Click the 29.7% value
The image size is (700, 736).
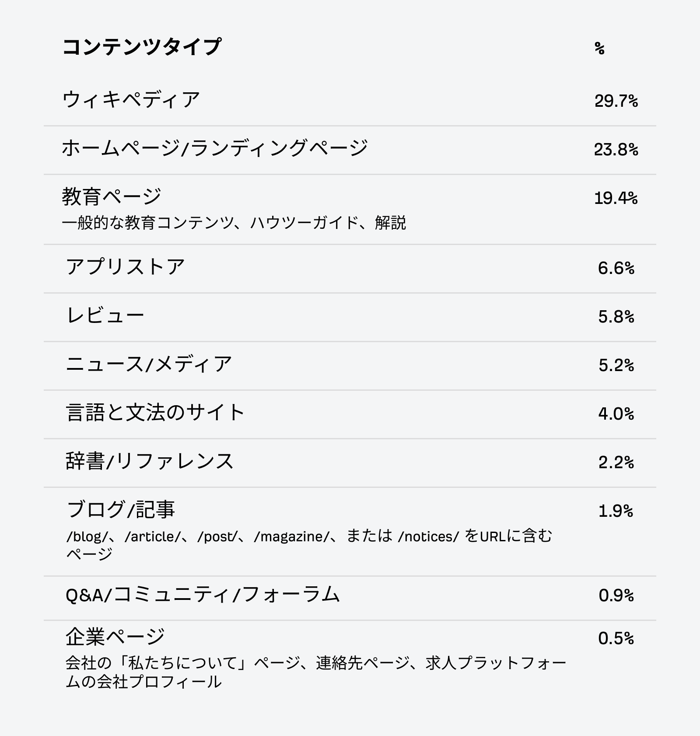coord(616,101)
